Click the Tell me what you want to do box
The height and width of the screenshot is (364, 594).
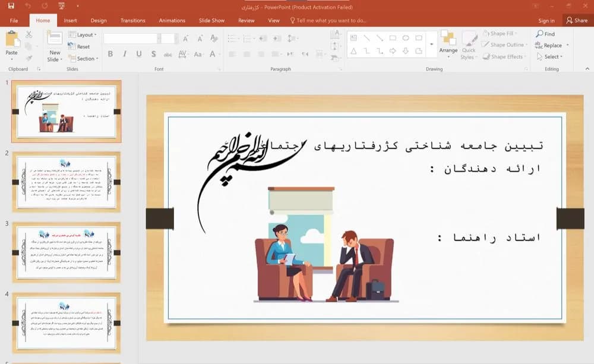tap(328, 20)
